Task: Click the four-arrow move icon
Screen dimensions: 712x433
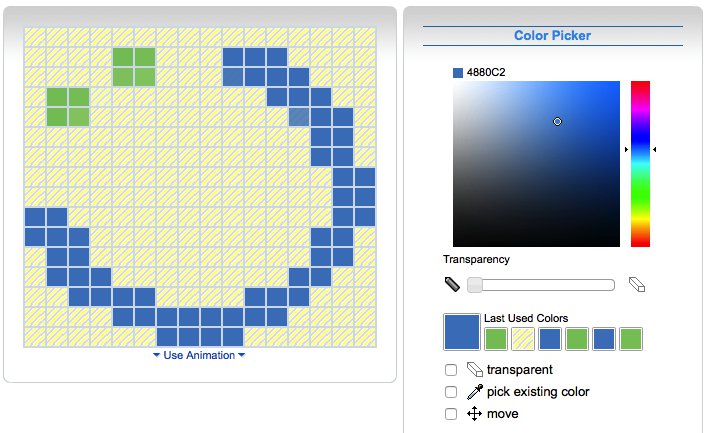Action: [474, 413]
